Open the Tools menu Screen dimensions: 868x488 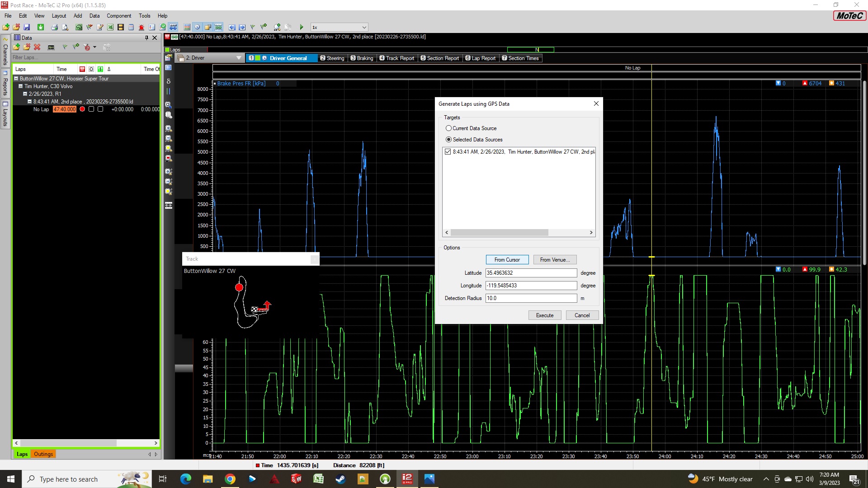[x=145, y=16]
